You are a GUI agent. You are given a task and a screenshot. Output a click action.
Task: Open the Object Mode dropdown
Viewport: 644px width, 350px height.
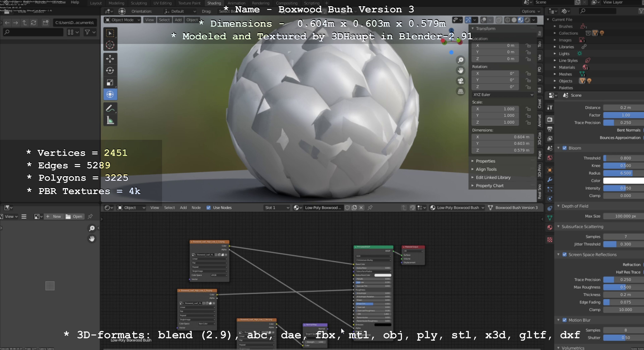123,20
